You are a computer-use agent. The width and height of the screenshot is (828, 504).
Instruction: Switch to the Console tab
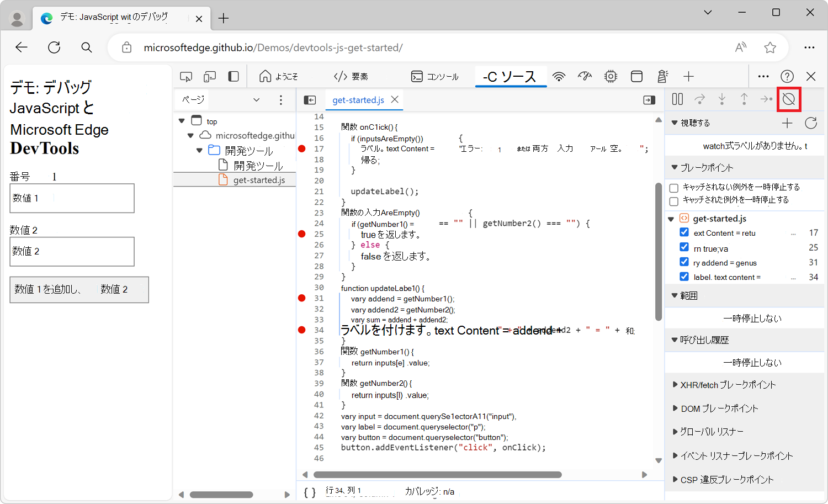[435, 76]
